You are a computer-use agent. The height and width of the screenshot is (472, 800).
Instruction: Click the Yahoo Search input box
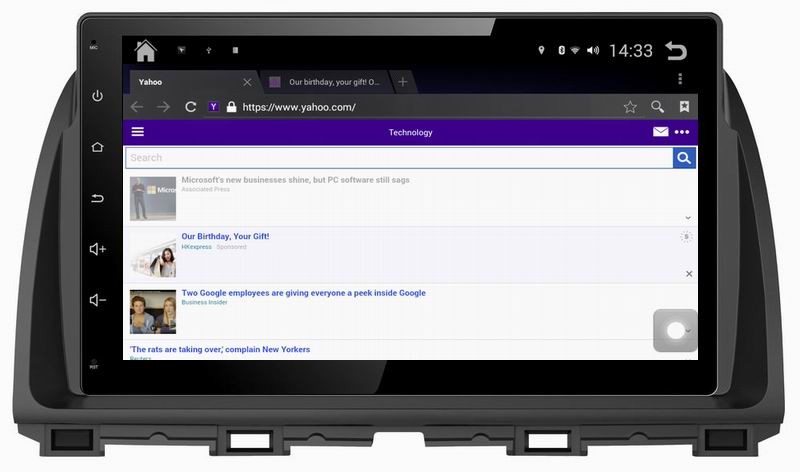(x=399, y=158)
